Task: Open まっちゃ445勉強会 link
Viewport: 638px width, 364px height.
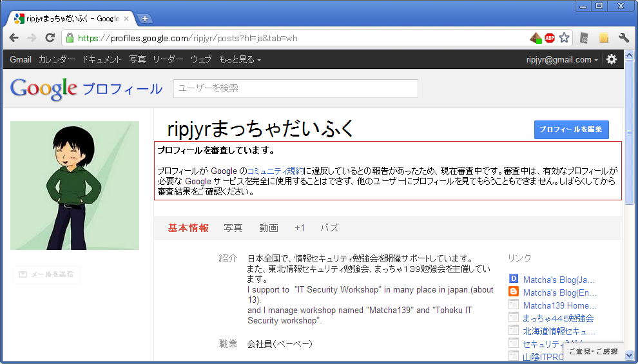Action: pyautogui.click(x=558, y=318)
